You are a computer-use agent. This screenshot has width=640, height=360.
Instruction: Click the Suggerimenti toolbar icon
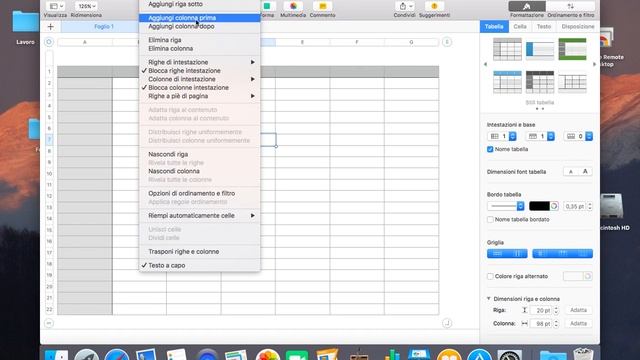(434, 6)
